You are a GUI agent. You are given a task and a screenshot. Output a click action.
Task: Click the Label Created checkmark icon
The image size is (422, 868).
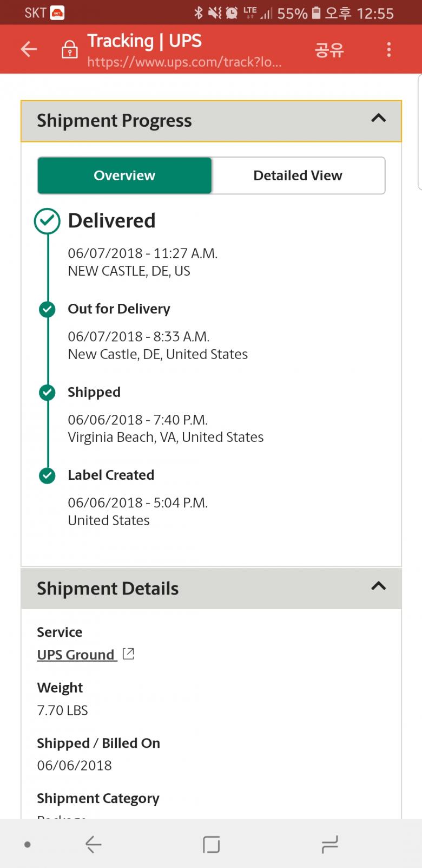pos(47,475)
